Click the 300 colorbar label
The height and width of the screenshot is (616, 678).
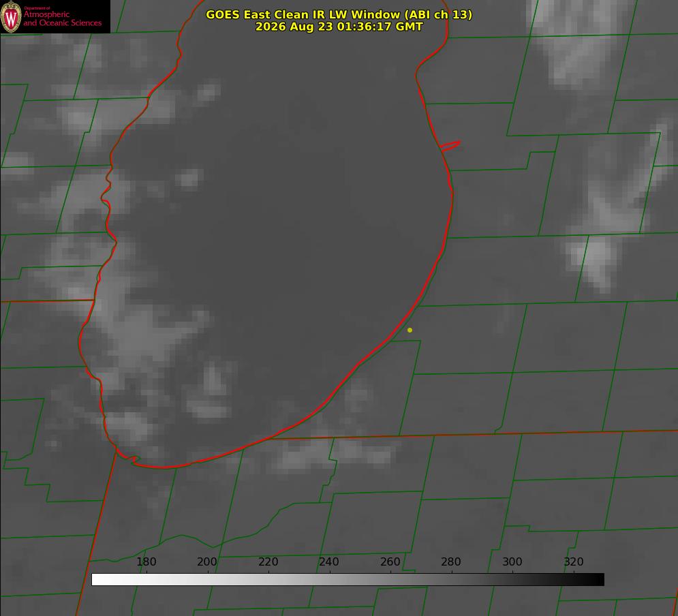(x=512, y=561)
